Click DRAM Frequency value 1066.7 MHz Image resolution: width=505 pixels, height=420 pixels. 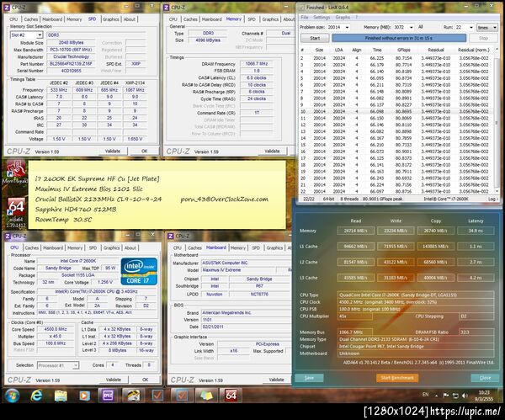257,64
